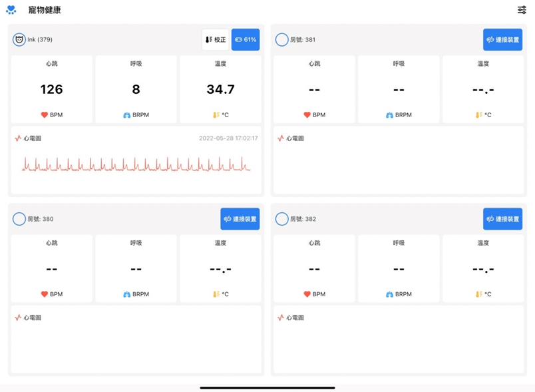Select the temperature card showing 34.7 °C

220,89
